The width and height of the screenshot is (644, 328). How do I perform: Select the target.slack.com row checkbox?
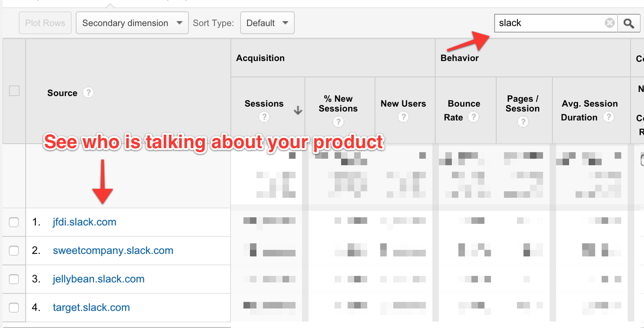(14, 308)
